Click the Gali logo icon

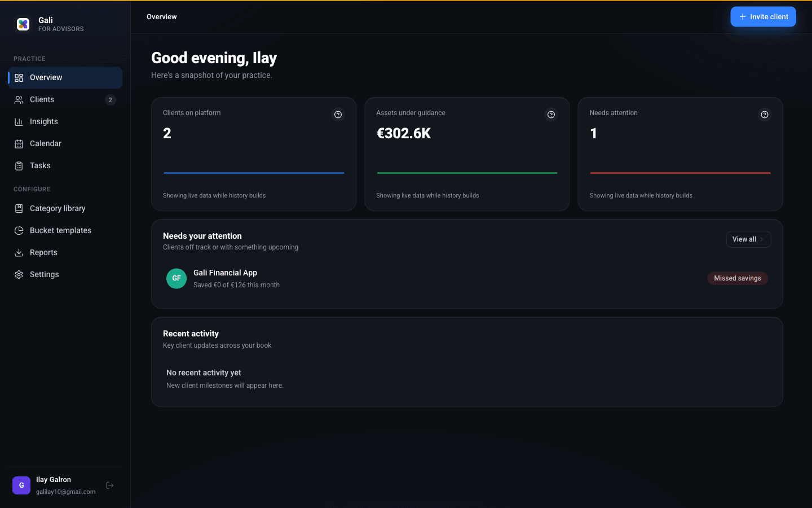pyautogui.click(x=23, y=24)
